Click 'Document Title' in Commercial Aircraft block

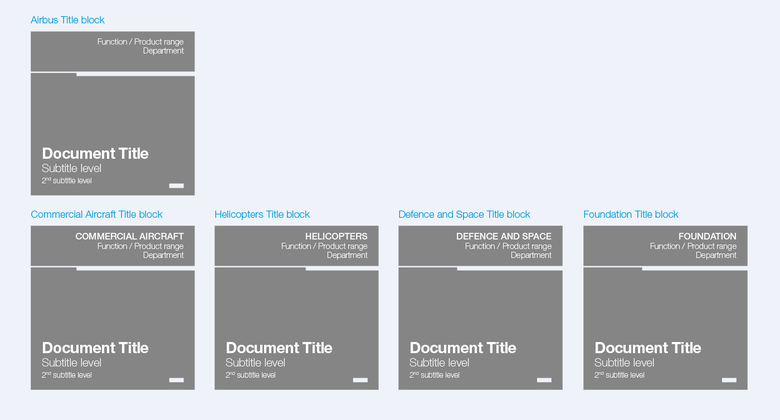click(x=95, y=348)
